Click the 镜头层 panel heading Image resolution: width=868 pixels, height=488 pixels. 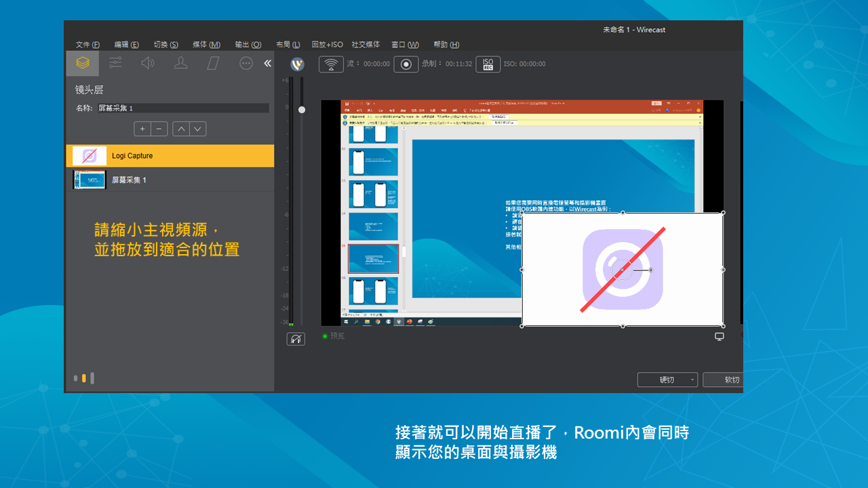(89, 89)
